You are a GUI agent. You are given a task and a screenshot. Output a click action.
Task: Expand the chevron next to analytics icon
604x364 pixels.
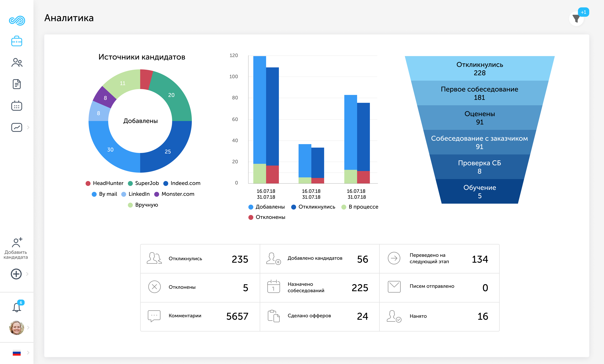point(28,127)
